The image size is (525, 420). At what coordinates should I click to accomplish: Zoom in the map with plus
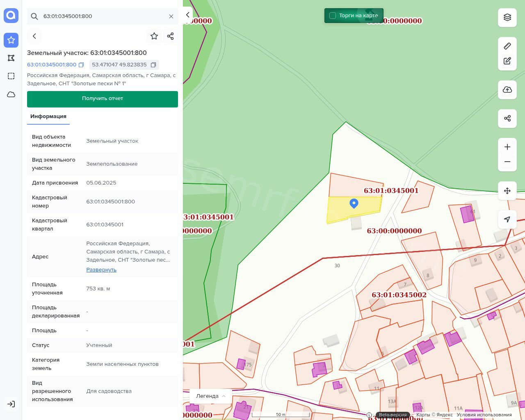(x=507, y=147)
